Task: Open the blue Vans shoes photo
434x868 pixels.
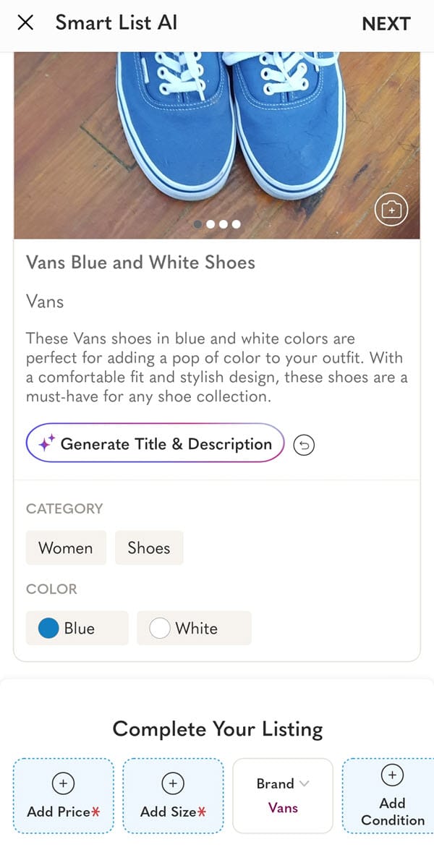Action: click(x=217, y=130)
